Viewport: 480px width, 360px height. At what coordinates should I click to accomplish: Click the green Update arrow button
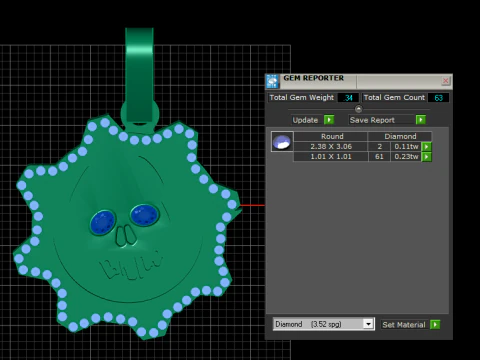point(329,120)
